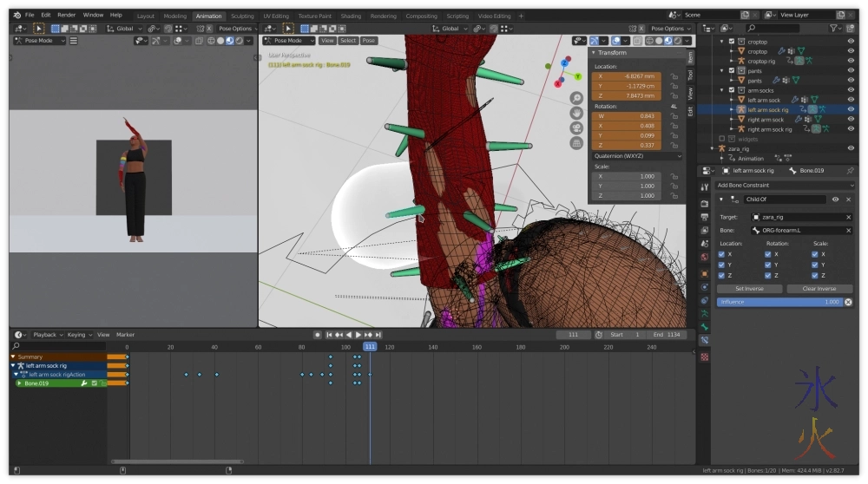Uncheck the pants collection checkbox
This screenshot has height=484, width=868.
732,71
